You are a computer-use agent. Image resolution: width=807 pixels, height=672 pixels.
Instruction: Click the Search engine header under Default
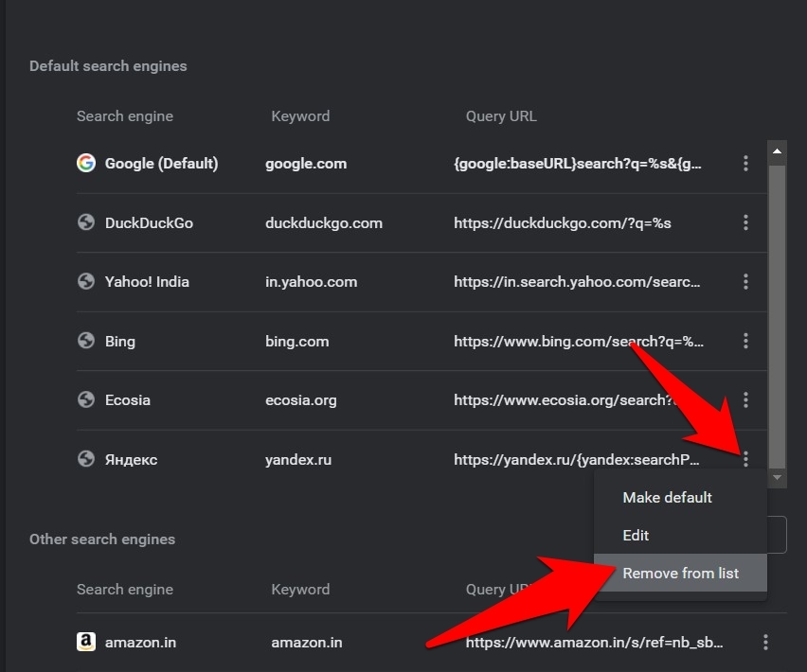click(124, 116)
